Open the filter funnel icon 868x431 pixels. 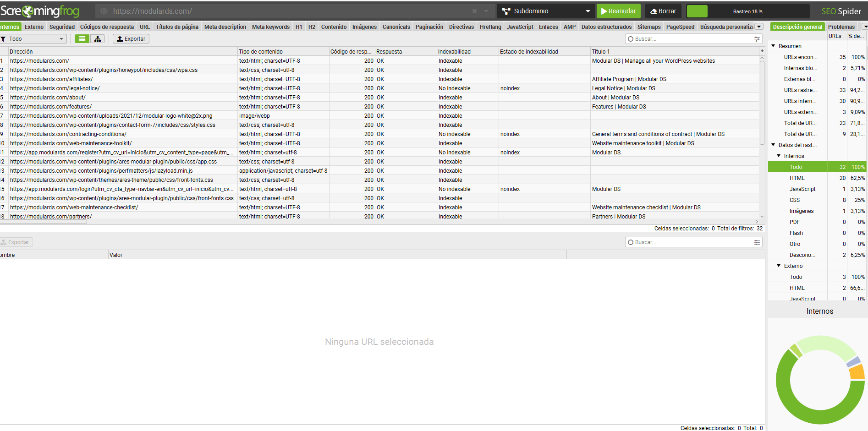point(4,38)
